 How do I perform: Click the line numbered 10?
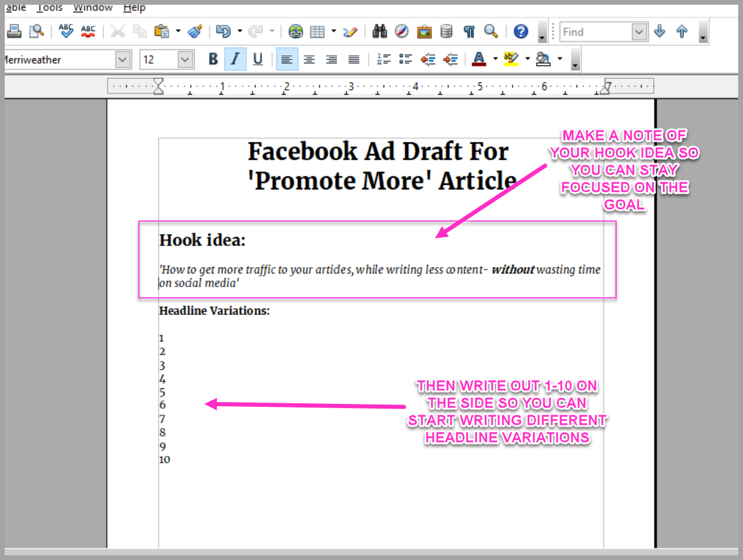point(164,459)
